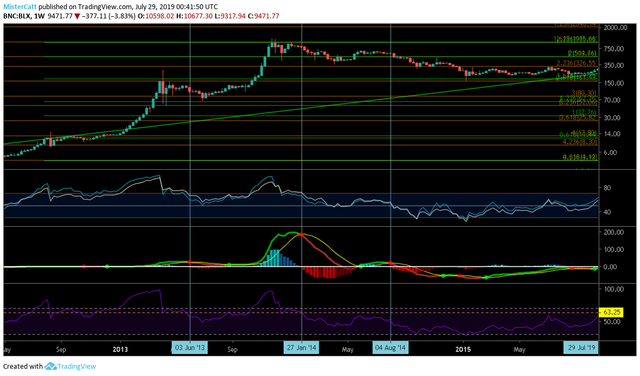
Task: Click the TradingView logo at the bottom
Action: [70, 366]
